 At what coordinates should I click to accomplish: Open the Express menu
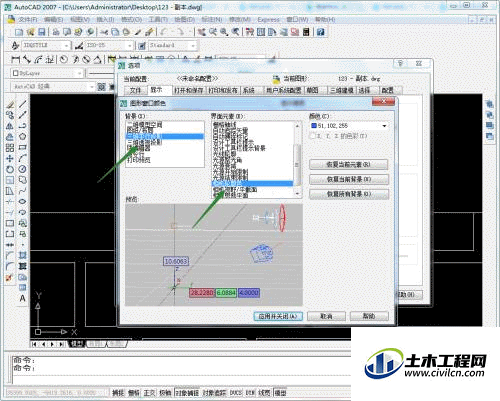[x=268, y=20]
